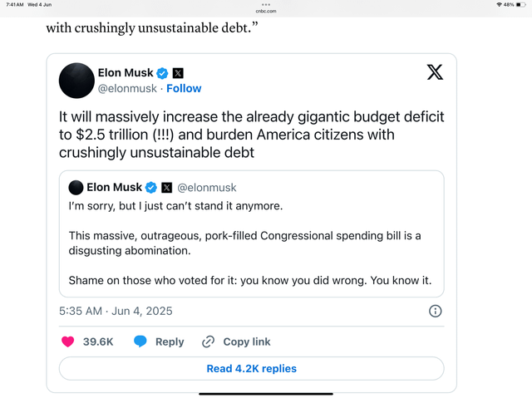Open the tweet info circle icon
The height and width of the screenshot is (398, 532).
(x=436, y=311)
